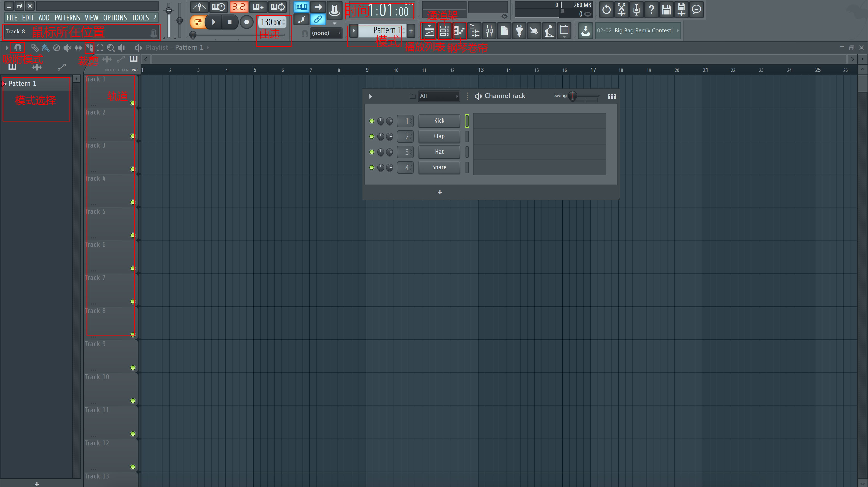Screen dimensions: 868x487
Task: Open the FILE menu
Action: (x=12, y=18)
